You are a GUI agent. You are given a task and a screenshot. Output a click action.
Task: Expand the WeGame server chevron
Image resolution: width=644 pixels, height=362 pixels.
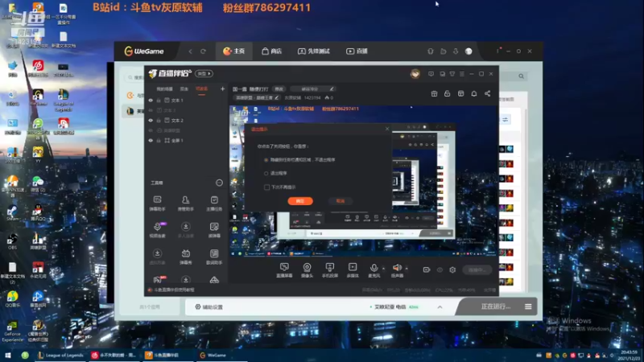(440, 307)
